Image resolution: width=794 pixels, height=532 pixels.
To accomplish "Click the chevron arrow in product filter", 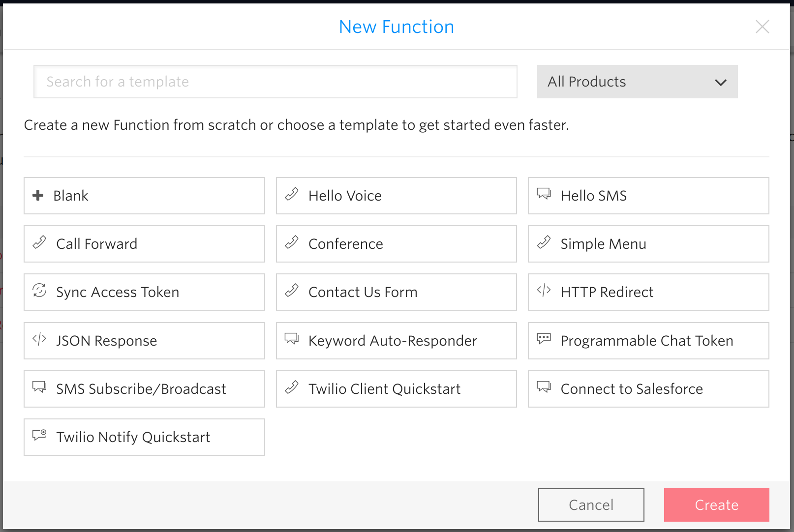I will pyautogui.click(x=721, y=83).
